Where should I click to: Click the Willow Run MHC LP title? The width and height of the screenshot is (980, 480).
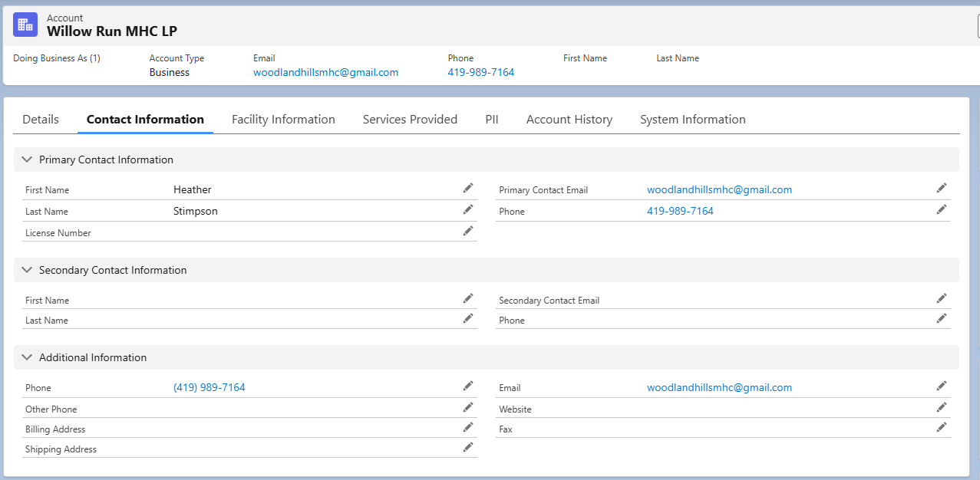tap(112, 31)
